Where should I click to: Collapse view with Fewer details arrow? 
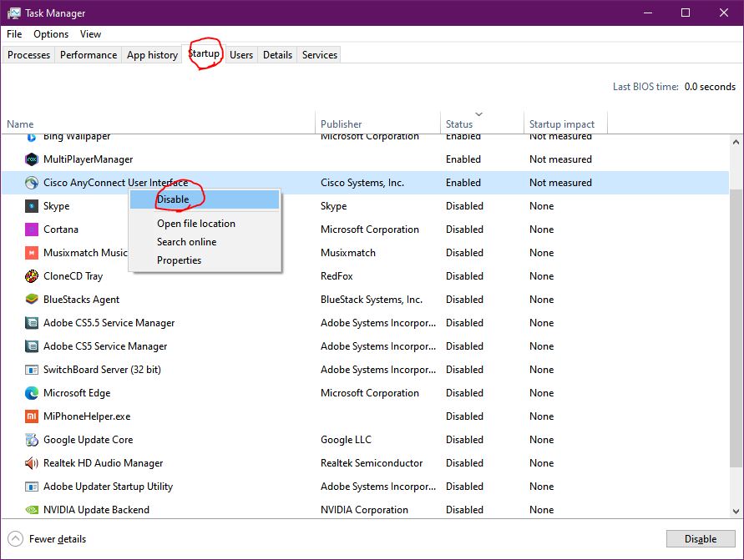pyautogui.click(x=15, y=538)
